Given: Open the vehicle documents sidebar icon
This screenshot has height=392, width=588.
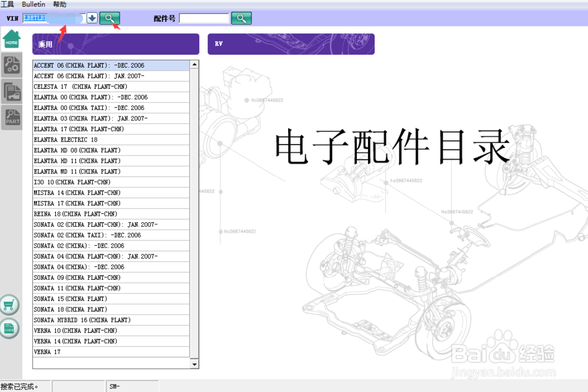Looking at the screenshot, I should coord(12,92).
